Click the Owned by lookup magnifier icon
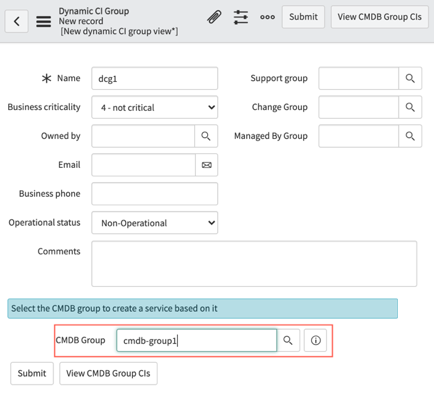This screenshot has width=434, height=394. click(x=206, y=136)
